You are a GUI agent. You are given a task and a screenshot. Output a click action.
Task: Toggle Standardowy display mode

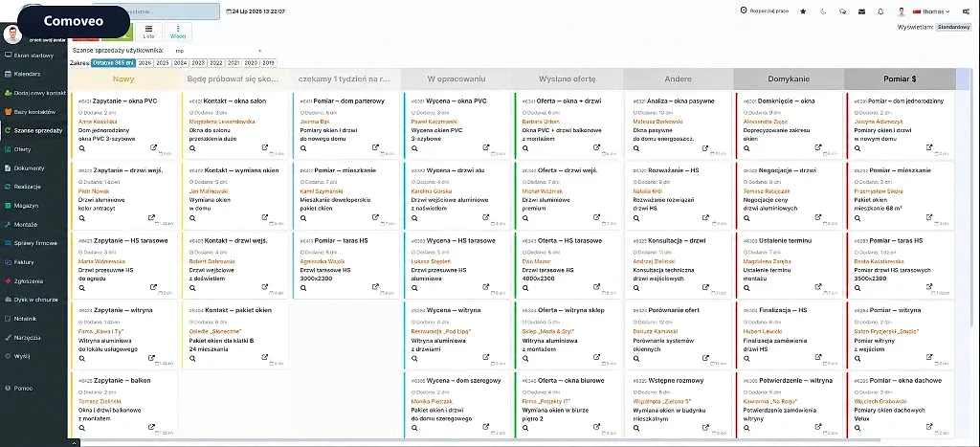pyautogui.click(x=954, y=27)
